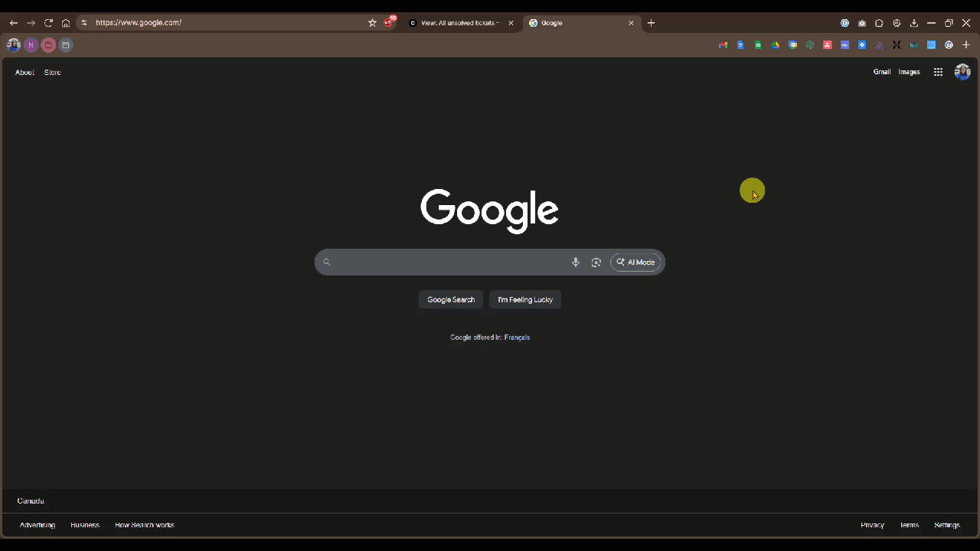Viewport: 980px width, 551px height.
Task: Open a new browser tab
Action: coord(651,23)
